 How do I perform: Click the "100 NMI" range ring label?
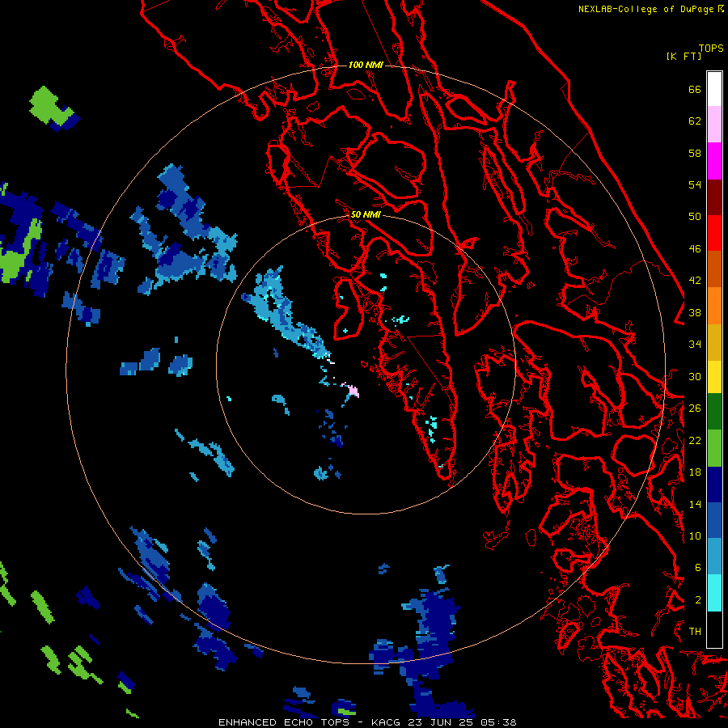pyautogui.click(x=366, y=65)
